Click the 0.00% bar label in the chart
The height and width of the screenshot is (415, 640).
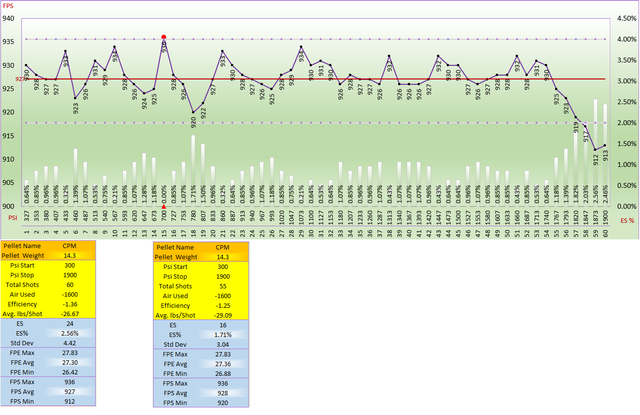tap(164, 194)
